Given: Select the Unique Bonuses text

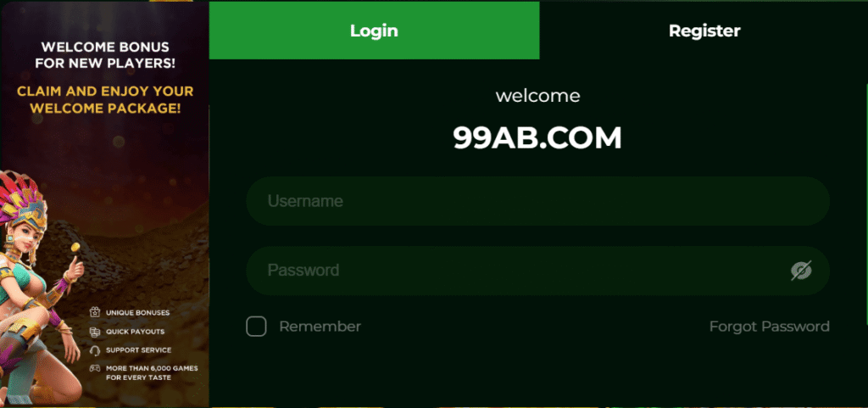Looking at the screenshot, I should click(x=138, y=313).
